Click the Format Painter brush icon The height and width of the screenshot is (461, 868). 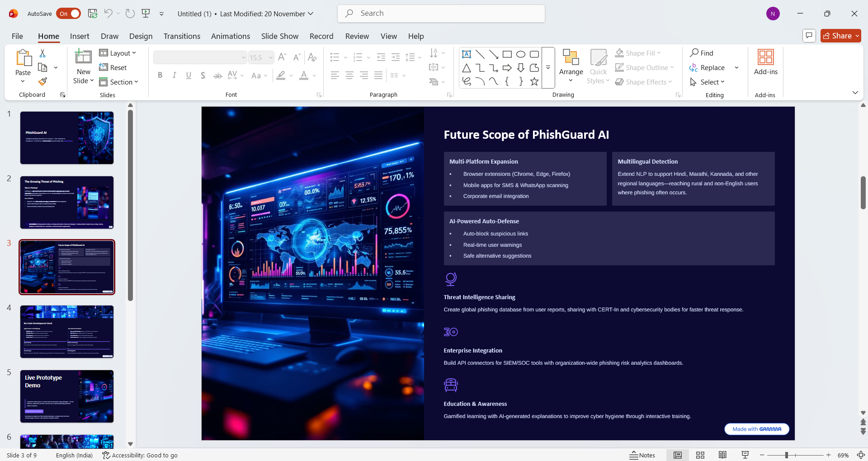coord(42,82)
